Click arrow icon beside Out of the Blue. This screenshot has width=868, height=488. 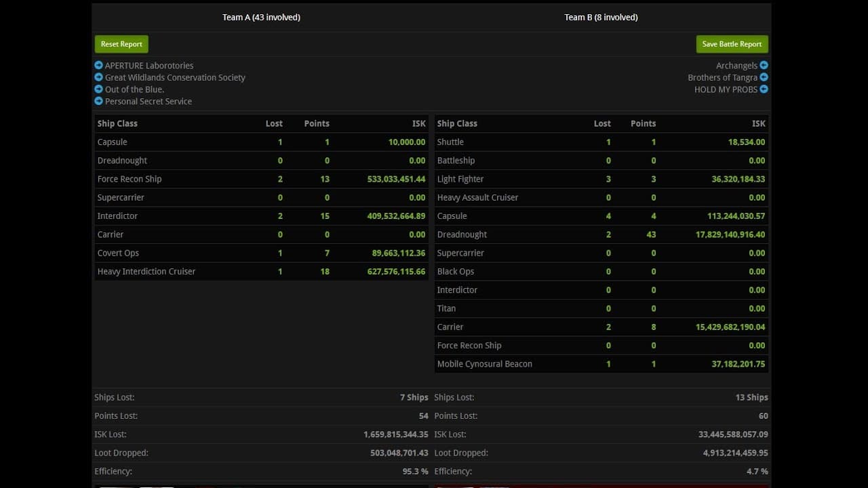(x=99, y=89)
